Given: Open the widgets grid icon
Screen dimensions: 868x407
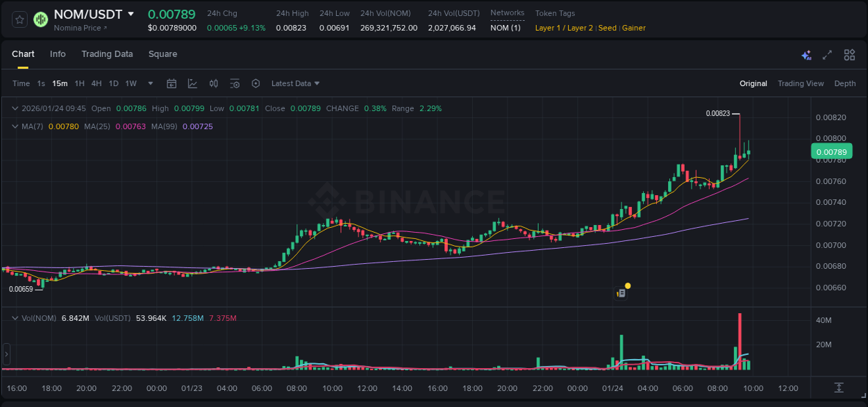Looking at the screenshot, I should (849, 53).
